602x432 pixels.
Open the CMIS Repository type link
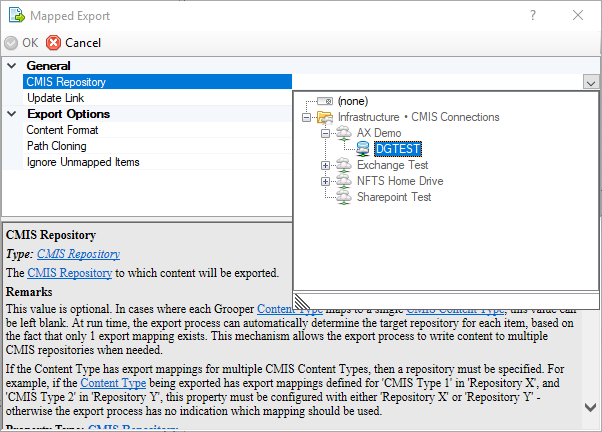click(x=78, y=254)
